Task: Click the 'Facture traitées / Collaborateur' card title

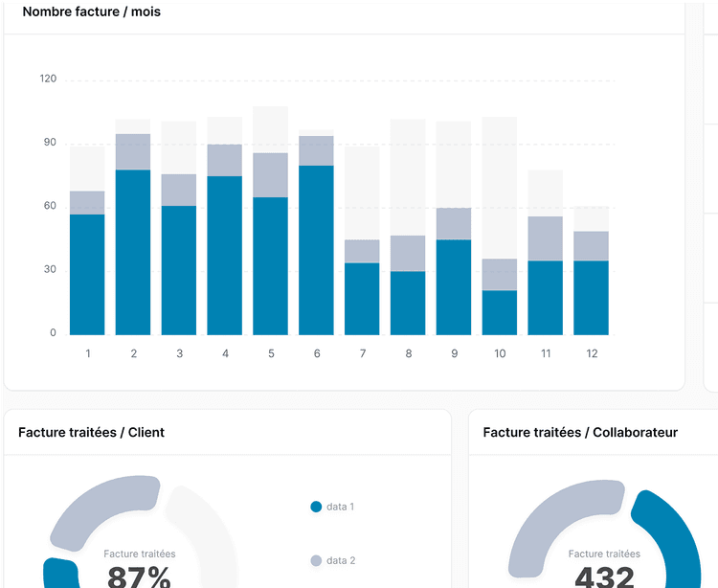Action: (580, 432)
